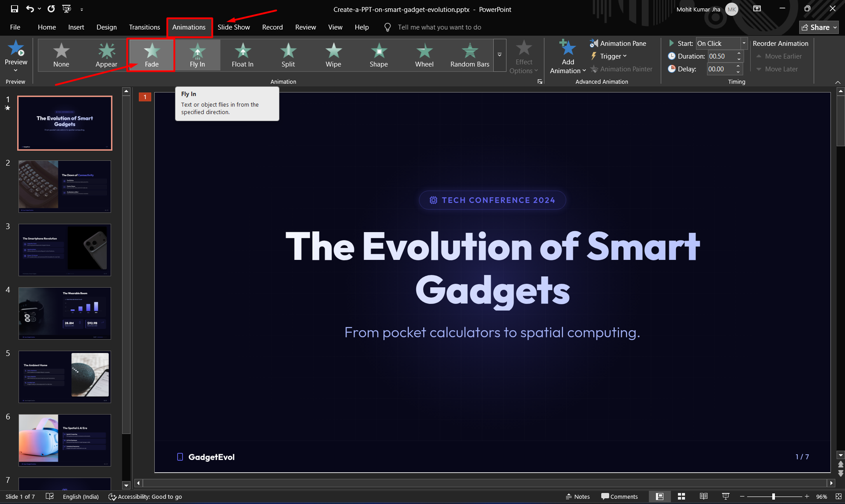Open the Review tab
The width and height of the screenshot is (845, 504).
tap(305, 27)
